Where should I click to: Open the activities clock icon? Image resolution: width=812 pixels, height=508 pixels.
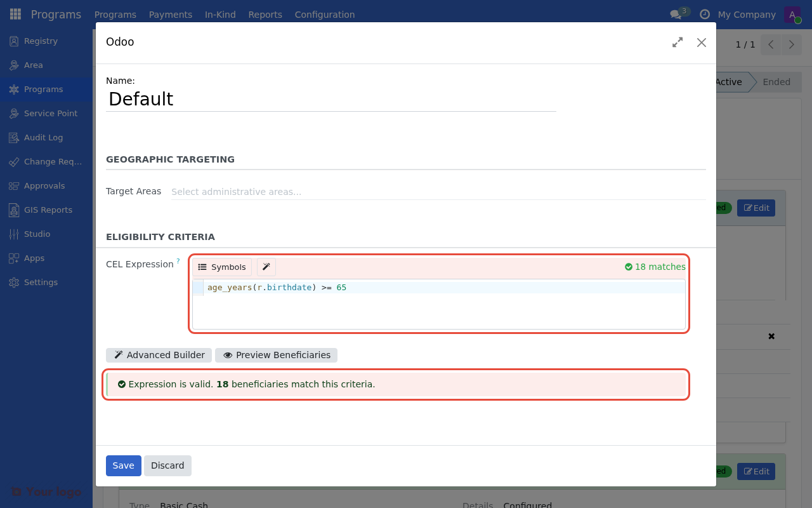pos(704,14)
